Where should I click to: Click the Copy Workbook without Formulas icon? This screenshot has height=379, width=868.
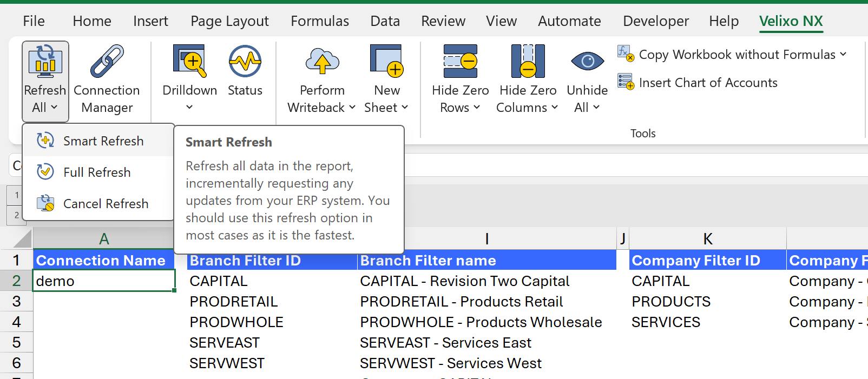coord(626,54)
